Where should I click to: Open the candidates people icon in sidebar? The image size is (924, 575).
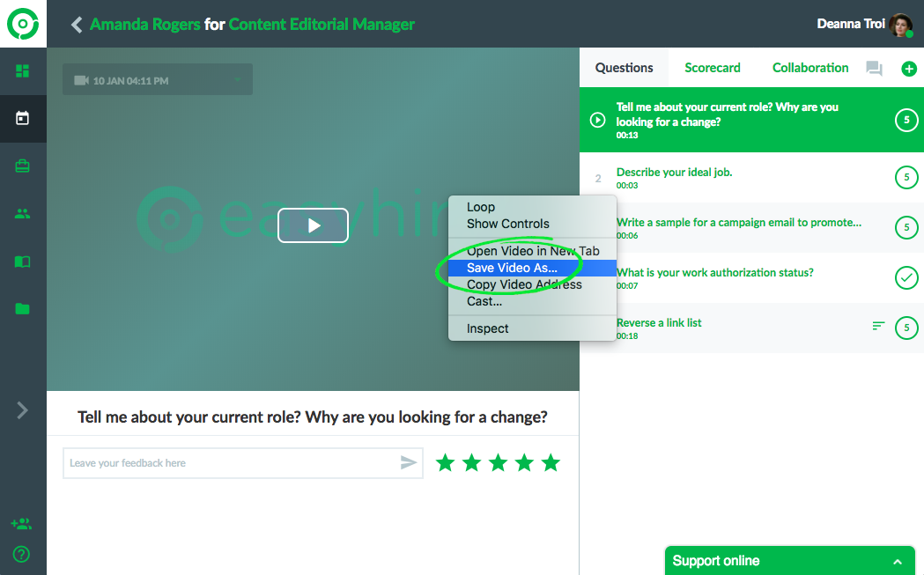click(x=22, y=214)
